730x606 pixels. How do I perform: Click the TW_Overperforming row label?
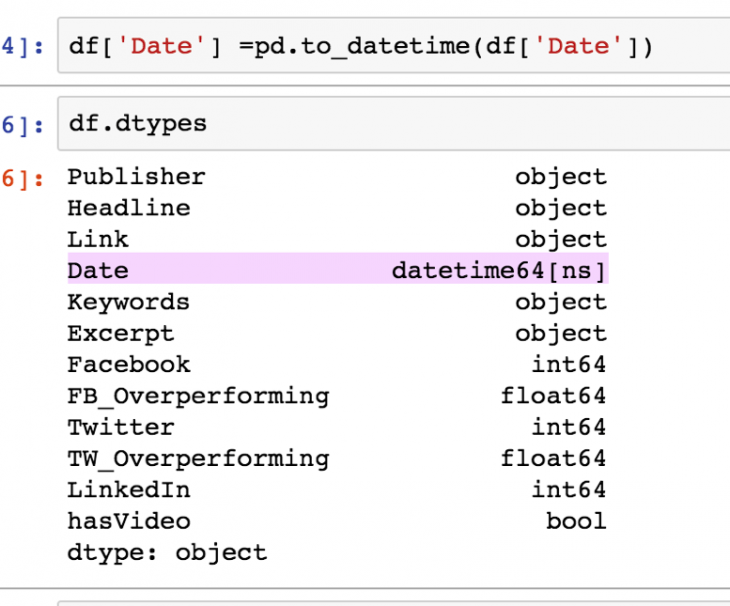[198, 458]
